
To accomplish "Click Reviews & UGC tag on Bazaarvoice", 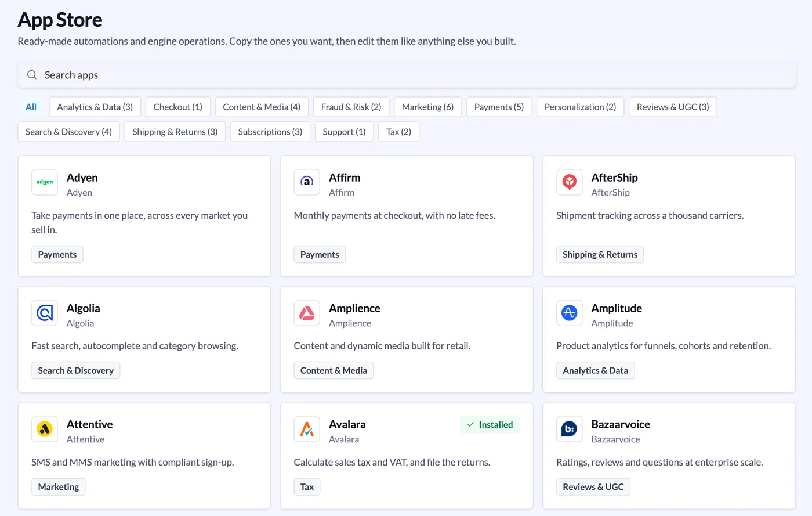I will tap(593, 486).
